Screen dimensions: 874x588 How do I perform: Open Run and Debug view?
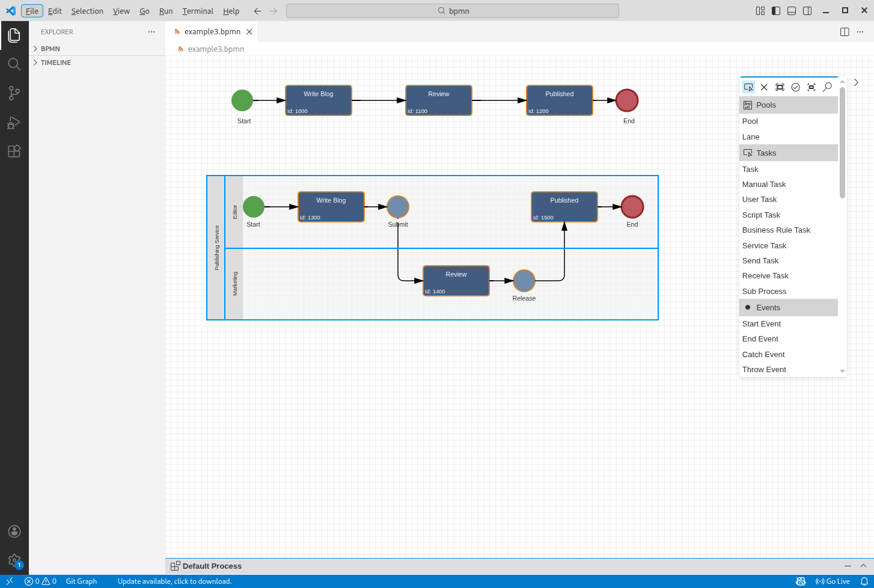[14, 123]
